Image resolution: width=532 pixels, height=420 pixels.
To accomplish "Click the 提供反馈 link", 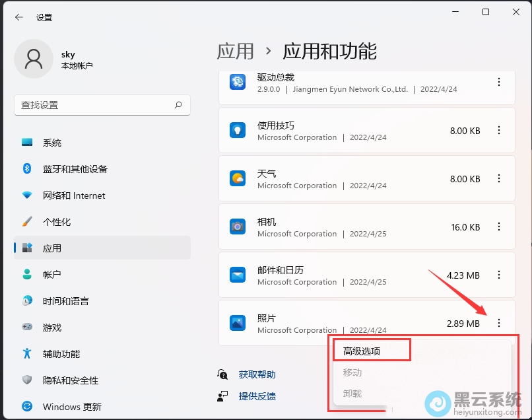I will (257, 396).
